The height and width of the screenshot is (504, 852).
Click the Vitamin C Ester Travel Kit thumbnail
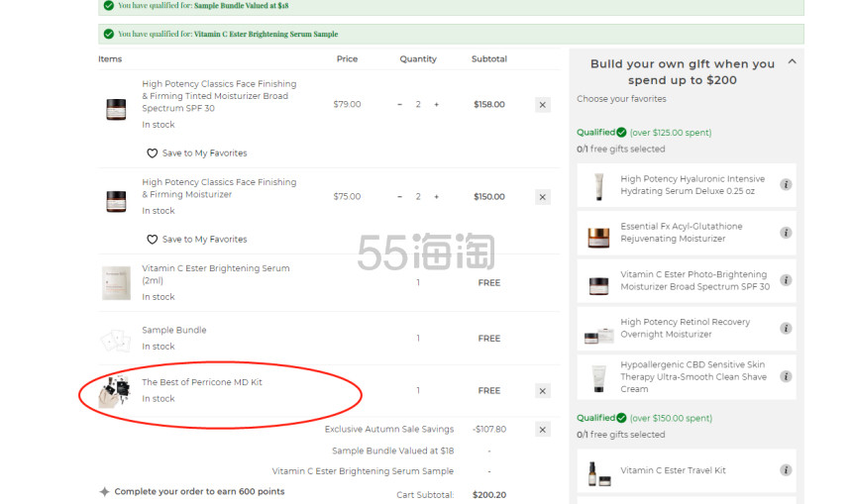[x=598, y=473]
